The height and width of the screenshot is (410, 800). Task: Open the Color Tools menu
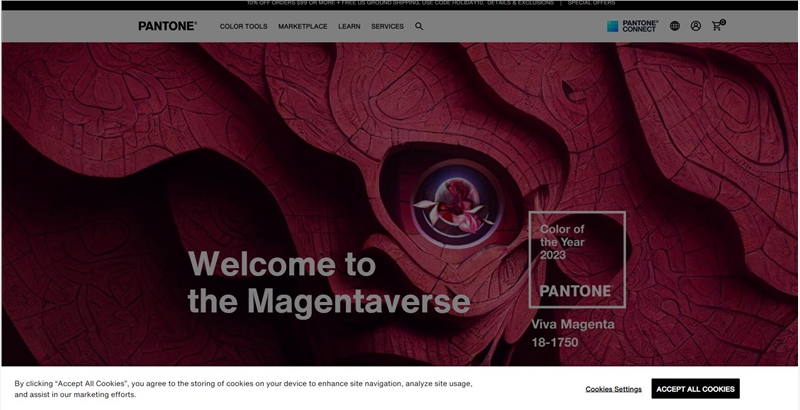[243, 27]
